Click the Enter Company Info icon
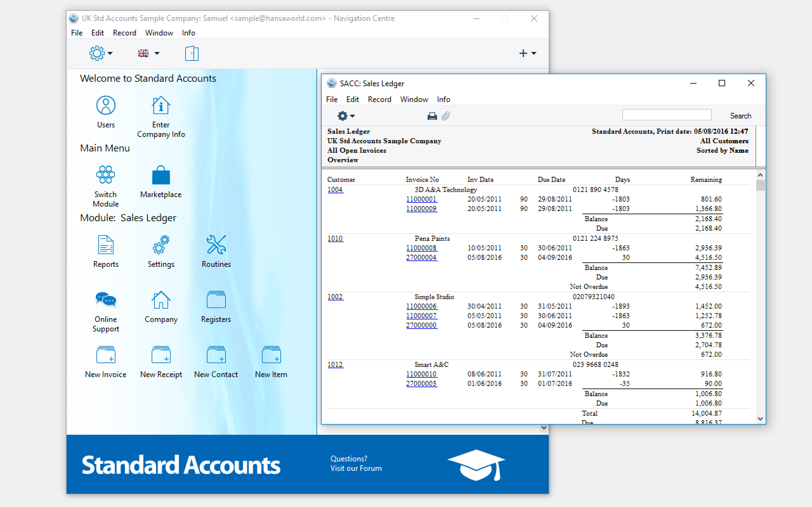 (161, 105)
